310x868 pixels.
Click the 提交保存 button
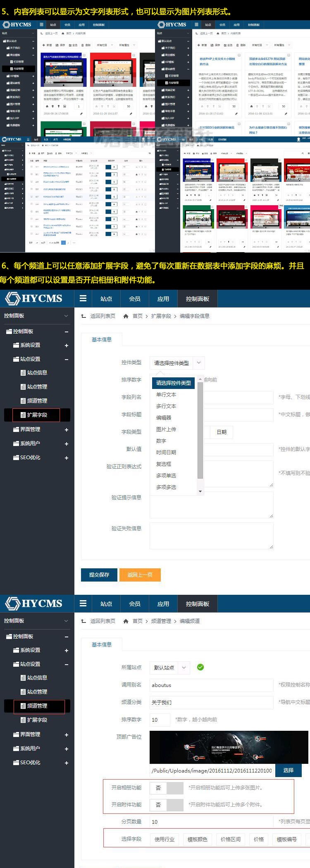[99, 575]
